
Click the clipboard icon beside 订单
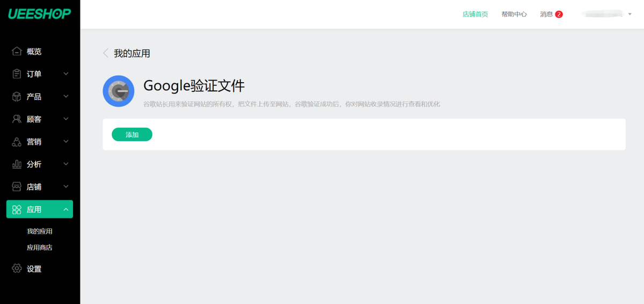pyautogui.click(x=17, y=74)
